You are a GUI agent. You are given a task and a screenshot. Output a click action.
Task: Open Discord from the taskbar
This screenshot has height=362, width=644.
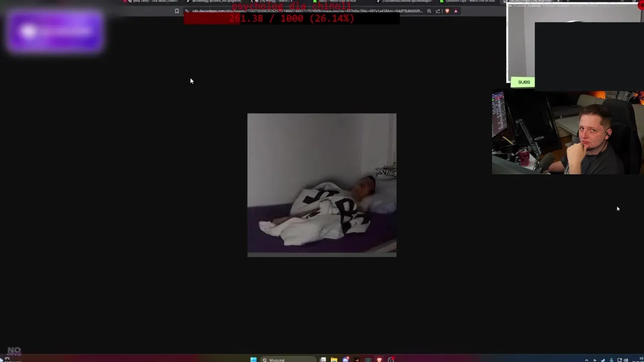coord(346,359)
